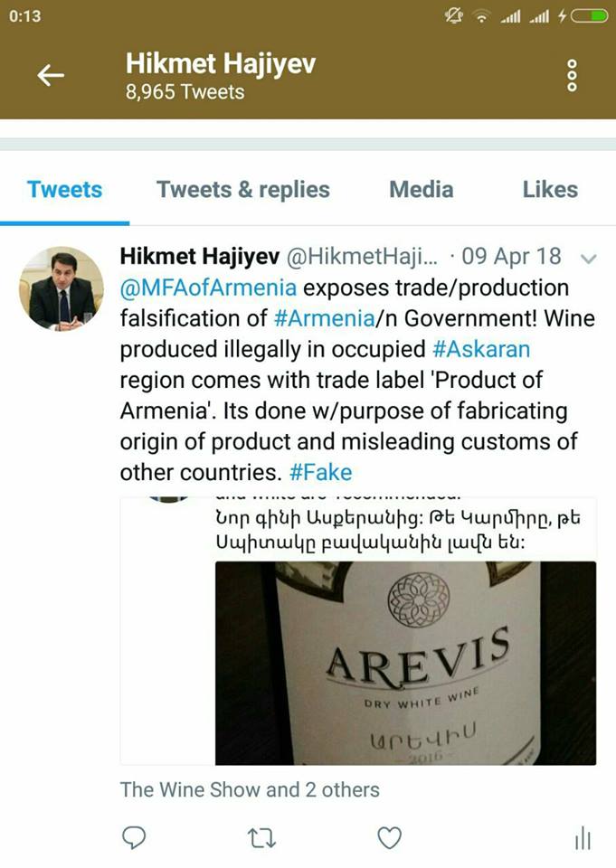Tap the retweet icon
Screen dimensions: 616x868
point(261,838)
